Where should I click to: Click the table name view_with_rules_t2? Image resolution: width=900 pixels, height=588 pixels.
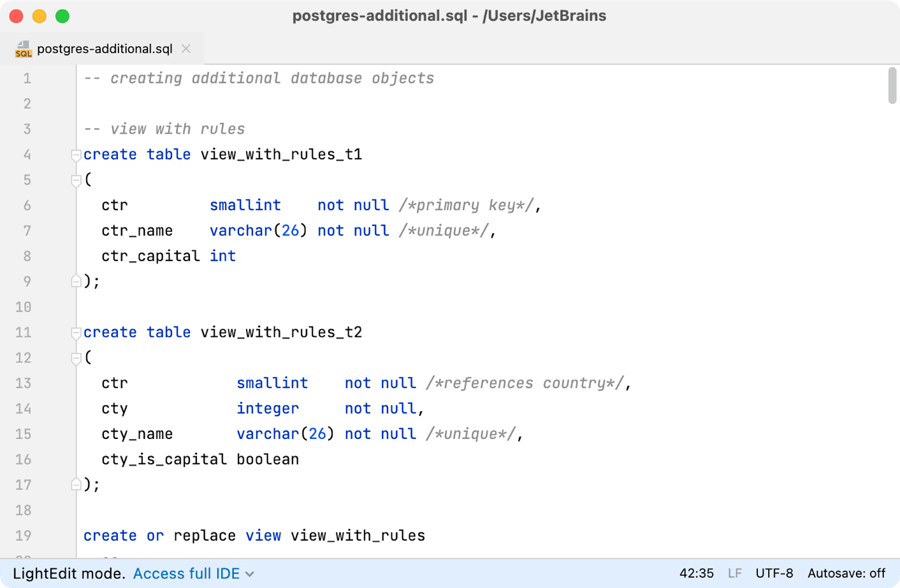pyautogui.click(x=281, y=333)
